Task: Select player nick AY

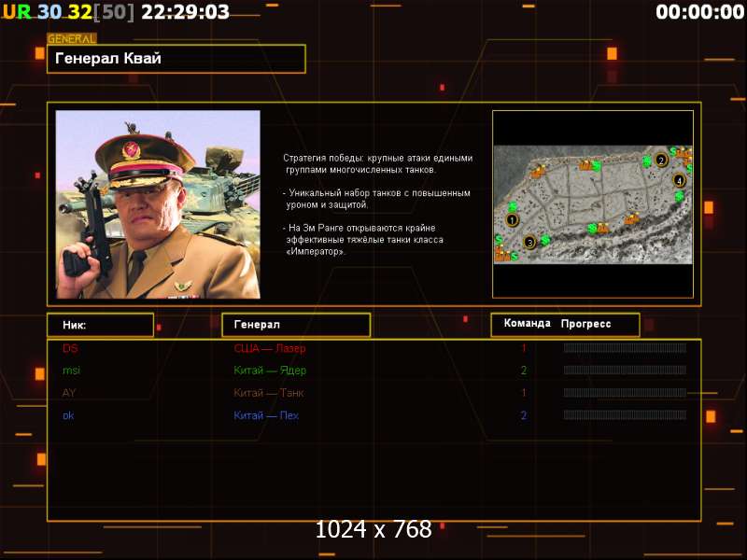Action: (x=69, y=393)
